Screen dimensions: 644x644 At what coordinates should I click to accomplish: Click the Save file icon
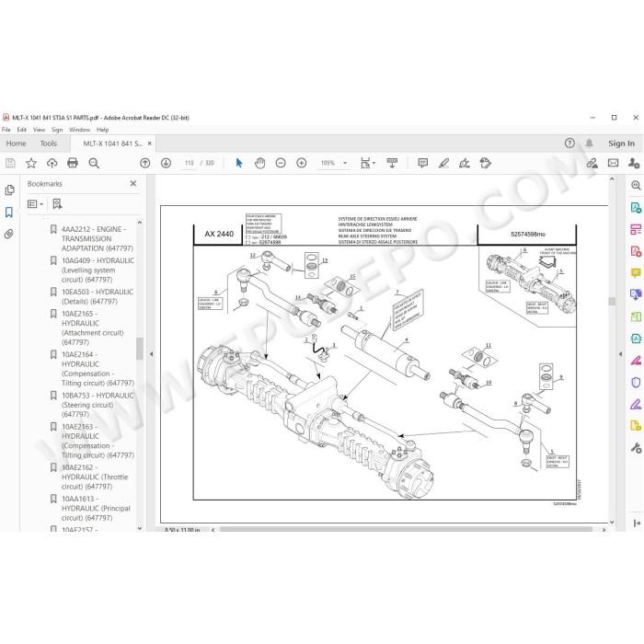10,163
